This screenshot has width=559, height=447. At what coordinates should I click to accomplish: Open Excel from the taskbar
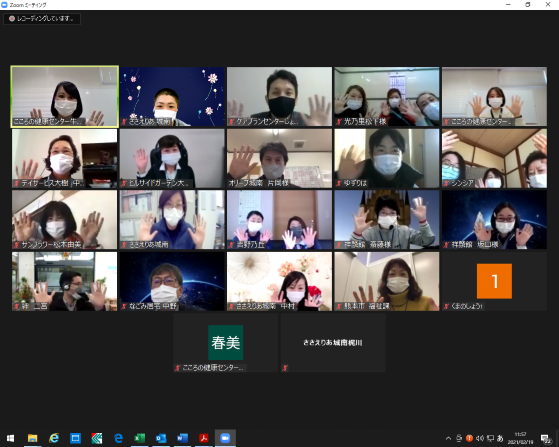click(139, 438)
